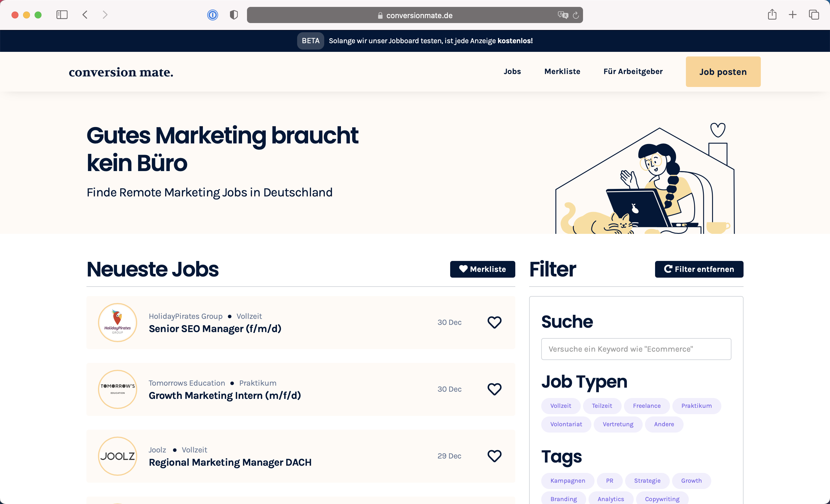Select the Growth tag filter
Screen dimensions: 830x504
691,480
